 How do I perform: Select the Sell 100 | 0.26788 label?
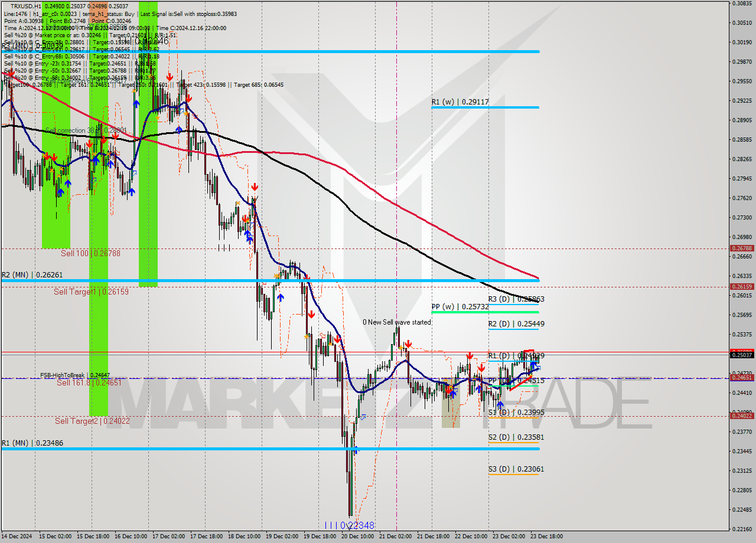pyautogui.click(x=90, y=253)
